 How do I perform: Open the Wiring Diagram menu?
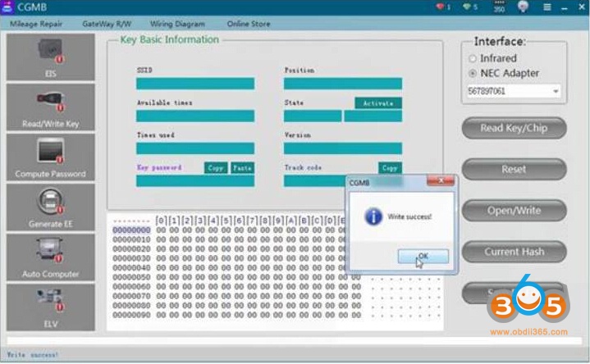[x=178, y=24]
